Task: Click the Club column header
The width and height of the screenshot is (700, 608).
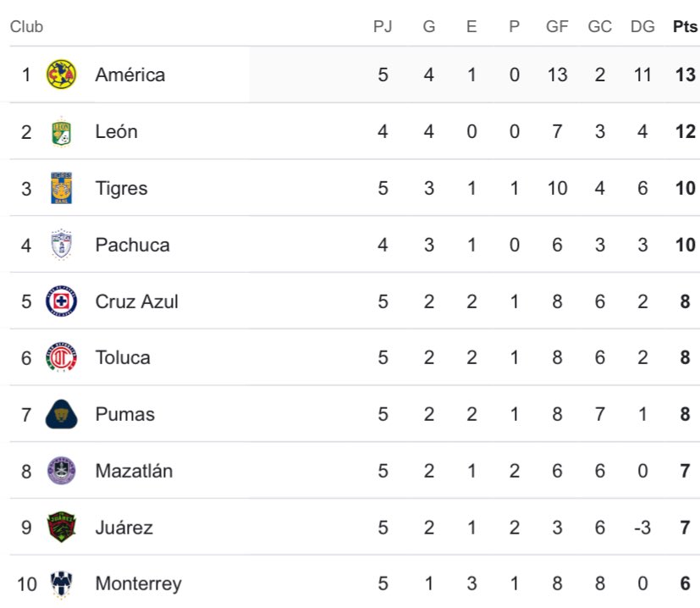Action: point(26,26)
